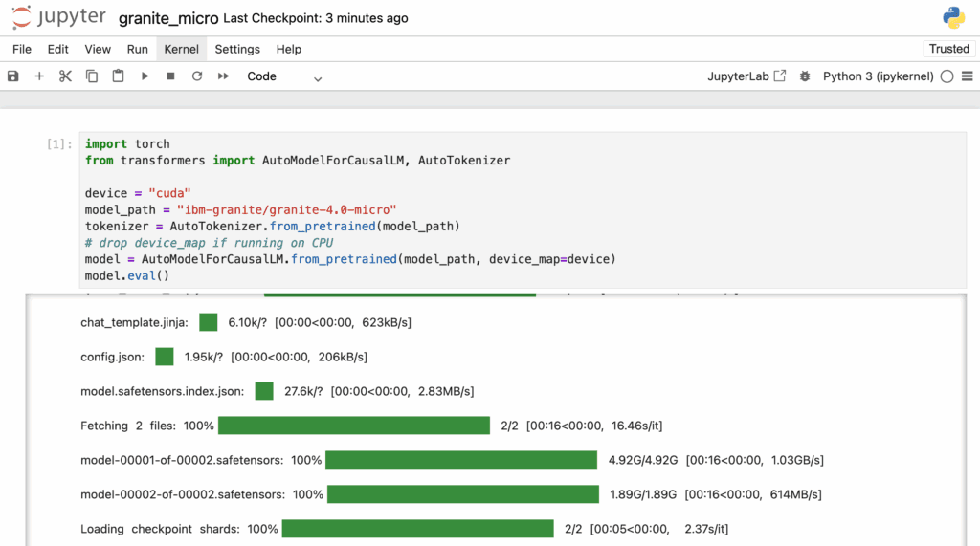This screenshot has height=546, width=980.
Task: Click the kernel status circle indicator
Action: [x=947, y=76]
